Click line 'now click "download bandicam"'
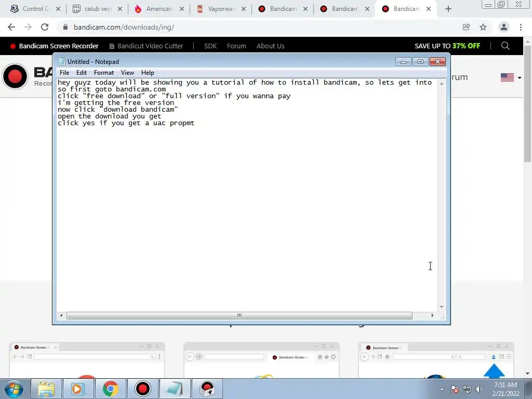Viewport: 532px width, 399px height. point(118,109)
